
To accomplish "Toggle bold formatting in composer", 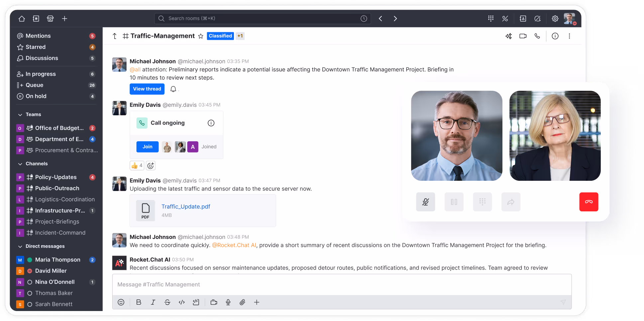I will tap(139, 302).
